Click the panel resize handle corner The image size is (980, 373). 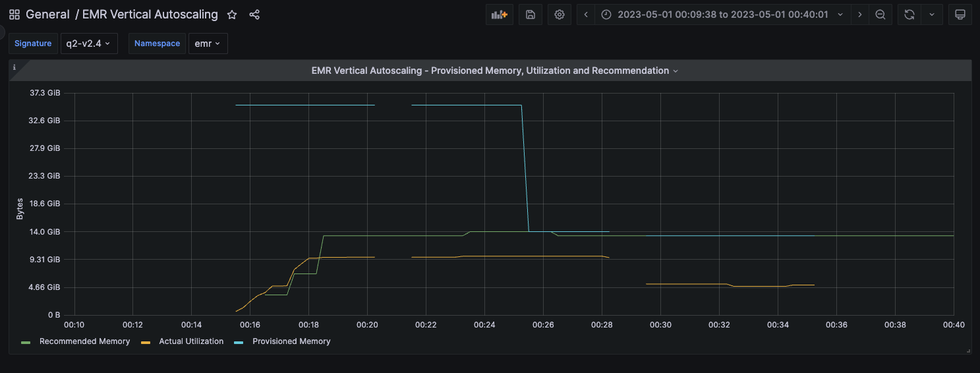967,351
